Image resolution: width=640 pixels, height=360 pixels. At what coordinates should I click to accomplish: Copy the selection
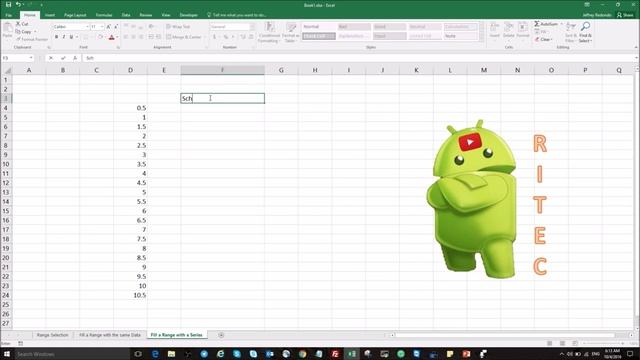coord(24,31)
